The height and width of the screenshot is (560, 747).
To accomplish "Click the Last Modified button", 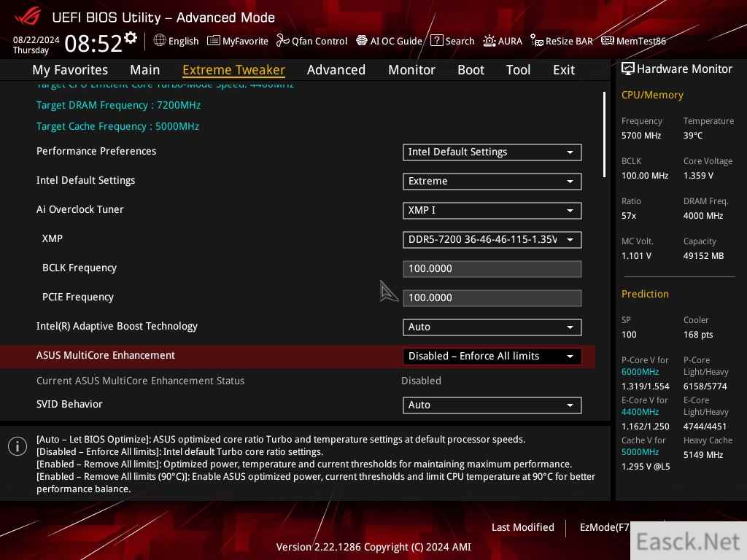I will pos(522,527).
